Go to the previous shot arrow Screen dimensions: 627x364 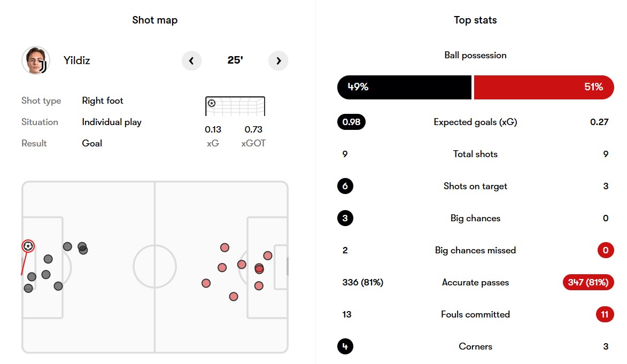(191, 61)
